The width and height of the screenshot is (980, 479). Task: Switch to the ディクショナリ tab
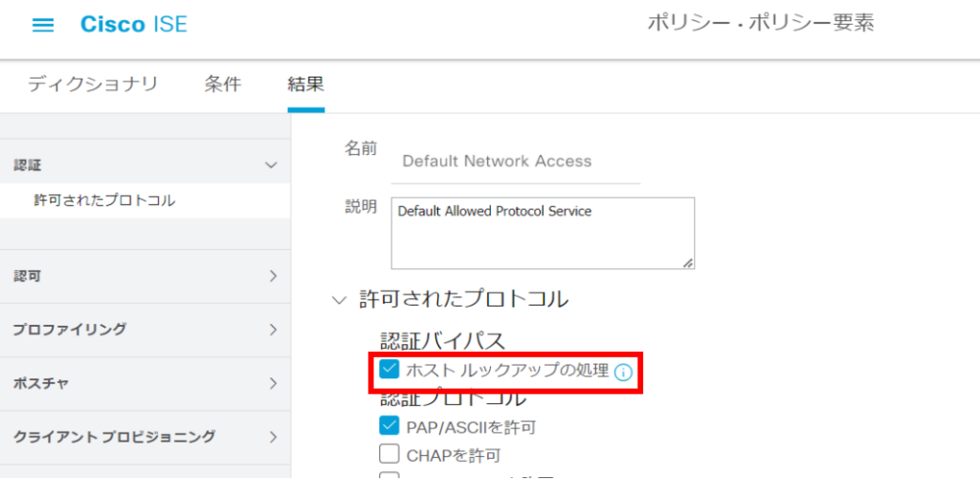click(92, 84)
